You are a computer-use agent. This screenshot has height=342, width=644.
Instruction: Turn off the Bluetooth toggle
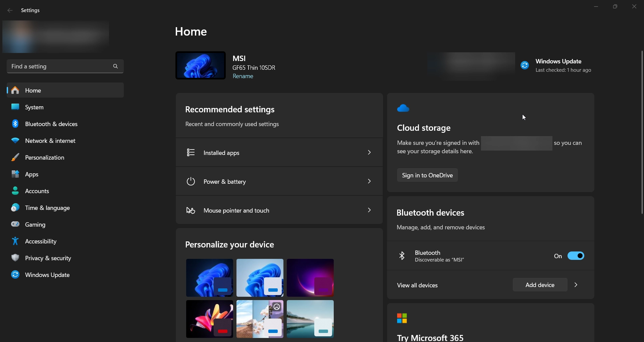pyautogui.click(x=576, y=256)
